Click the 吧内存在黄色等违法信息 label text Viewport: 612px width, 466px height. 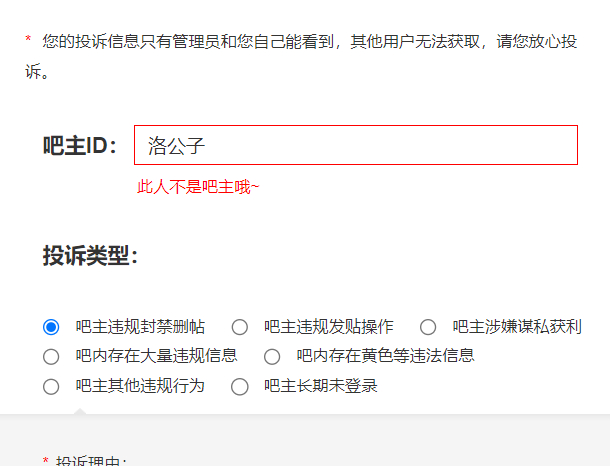pyautogui.click(x=385, y=356)
